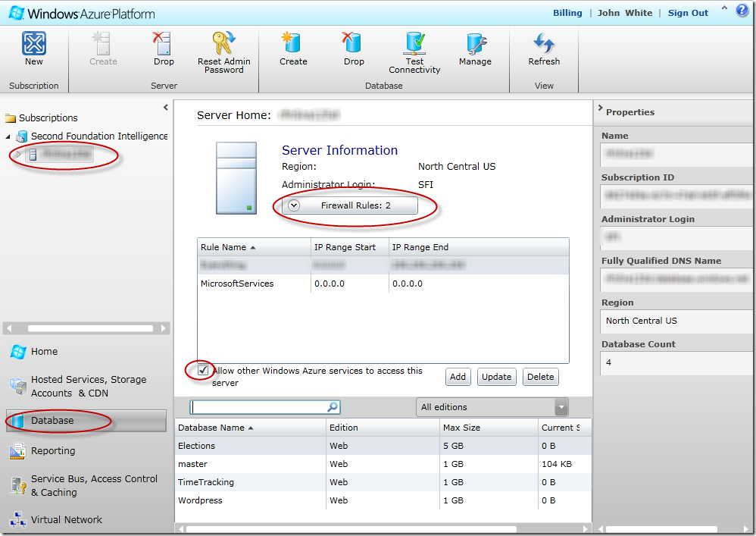Click the Delete firewall rule button
The width and height of the screenshot is (756, 536).
[540, 377]
